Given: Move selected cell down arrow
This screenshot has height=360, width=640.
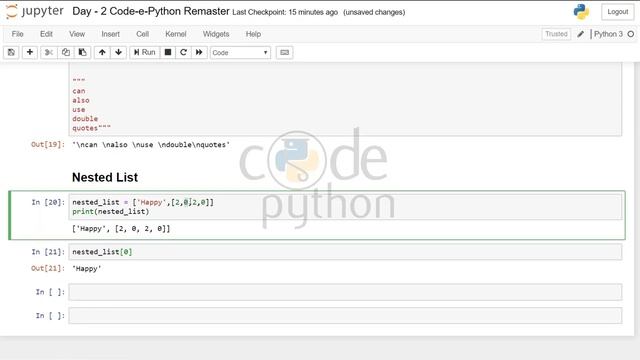Looking at the screenshot, I should pos(118,52).
